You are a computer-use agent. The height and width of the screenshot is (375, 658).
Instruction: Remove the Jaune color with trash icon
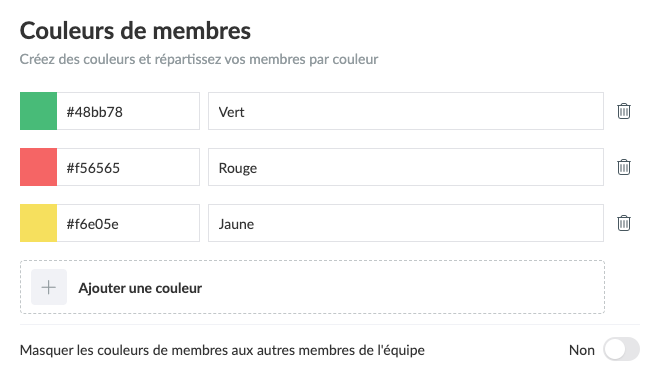point(624,223)
